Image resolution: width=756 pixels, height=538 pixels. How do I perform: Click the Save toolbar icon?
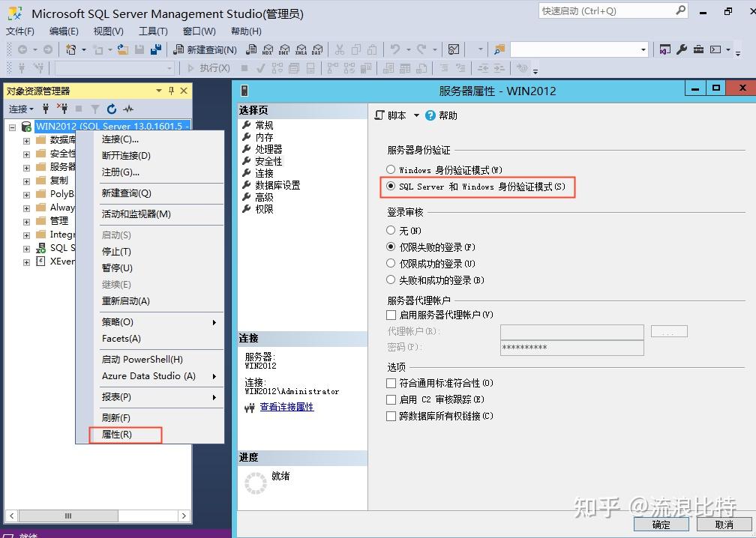(138, 49)
